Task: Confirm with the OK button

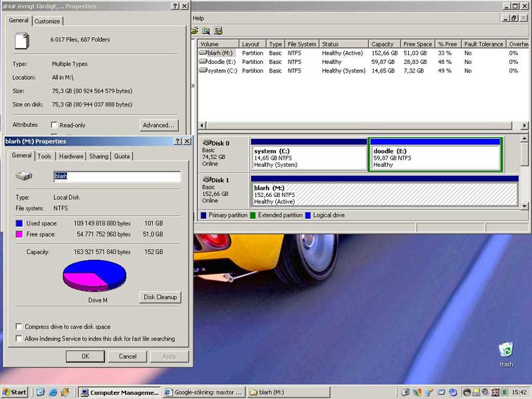Action: click(x=86, y=356)
